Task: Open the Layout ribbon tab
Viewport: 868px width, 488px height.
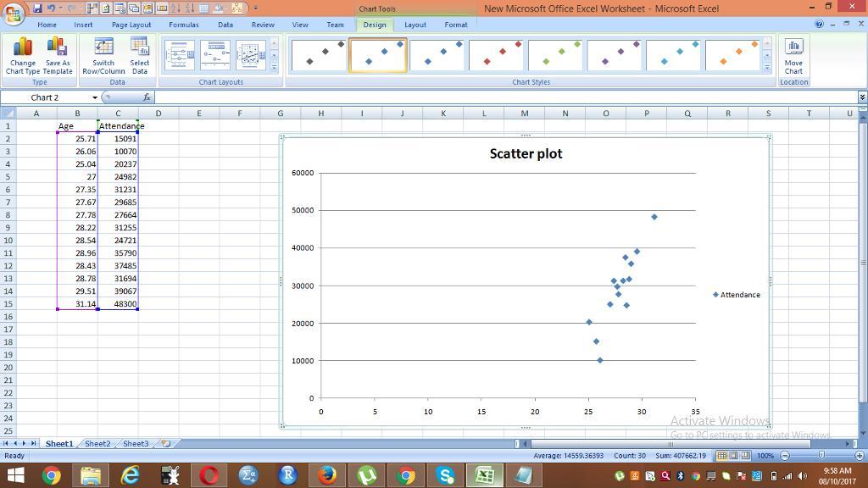Action: point(415,25)
